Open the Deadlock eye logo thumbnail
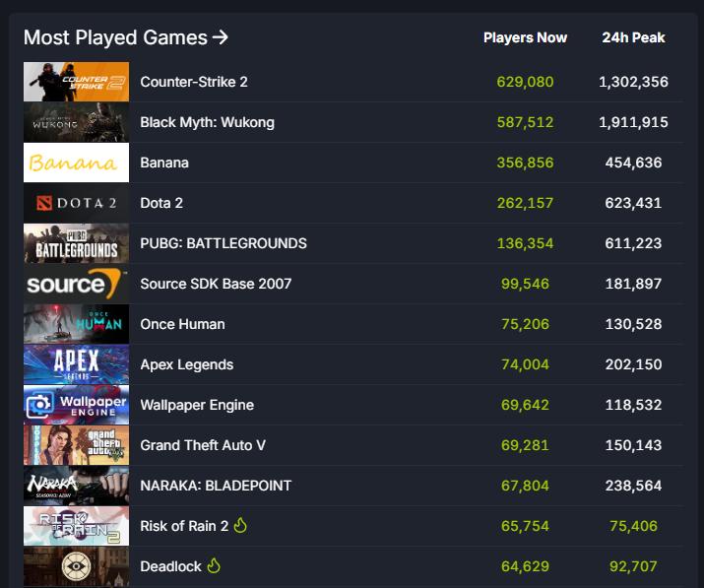704x588 pixels. pyautogui.click(x=77, y=567)
